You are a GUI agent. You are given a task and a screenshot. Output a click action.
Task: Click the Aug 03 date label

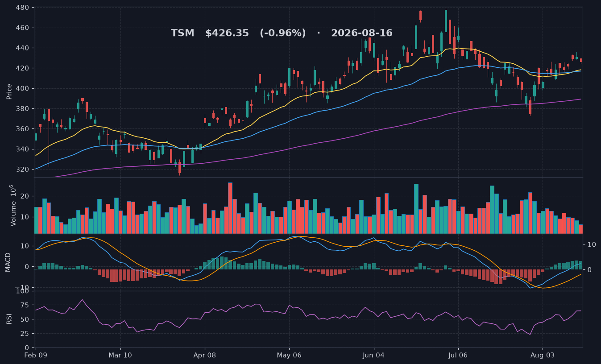pos(543,356)
